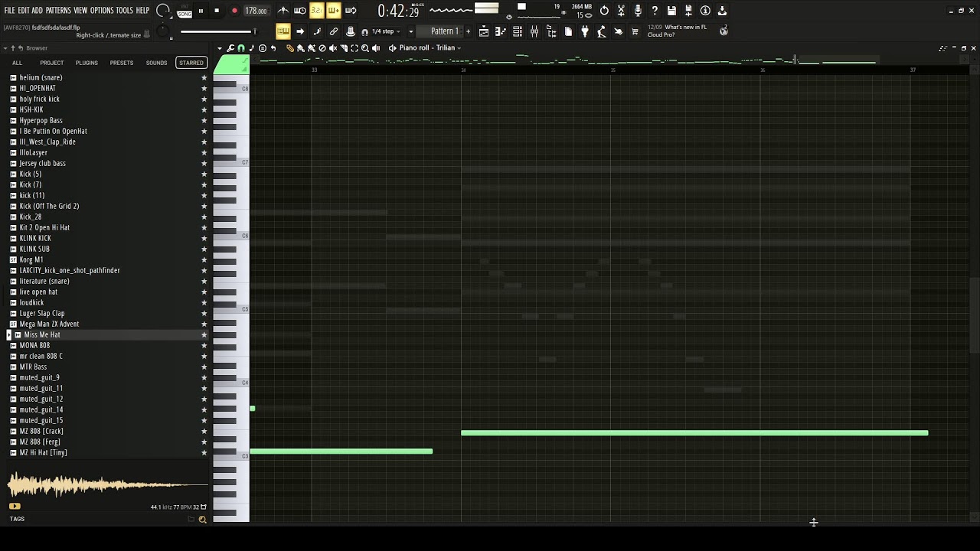Screen dimensions: 980x551
Task: Open piano roll wrench tools menu
Action: pos(230,48)
